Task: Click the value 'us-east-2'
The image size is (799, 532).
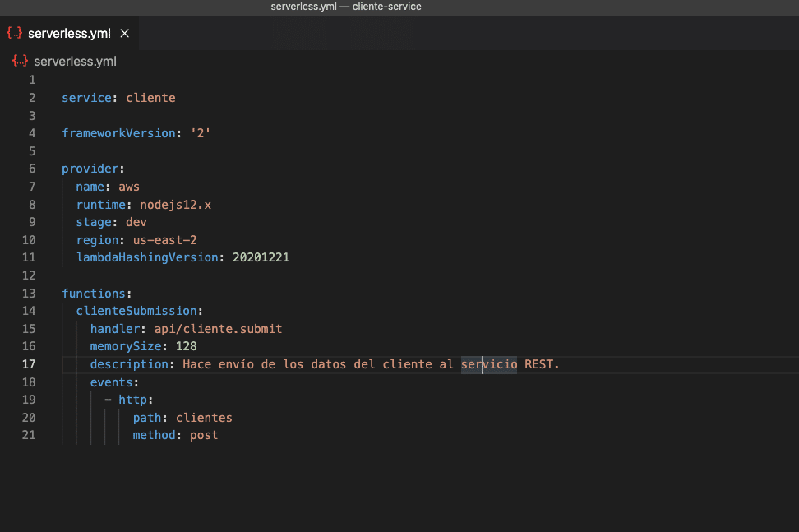Action: pyautogui.click(x=165, y=240)
